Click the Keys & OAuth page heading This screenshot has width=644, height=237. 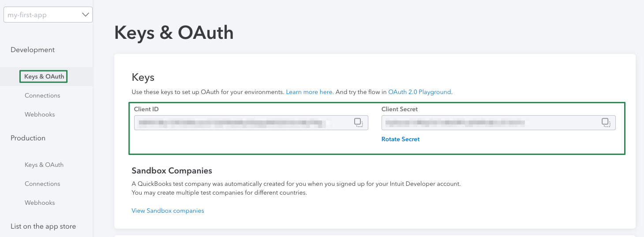point(174,33)
